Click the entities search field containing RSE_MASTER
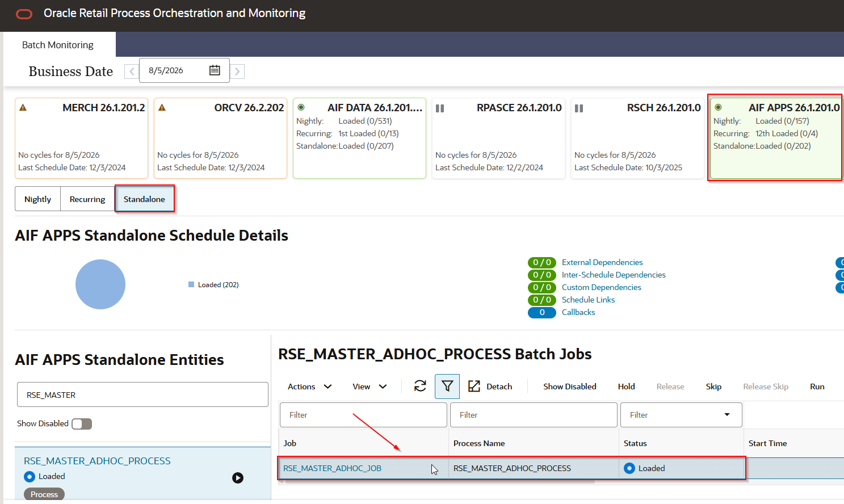 [x=142, y=394]
